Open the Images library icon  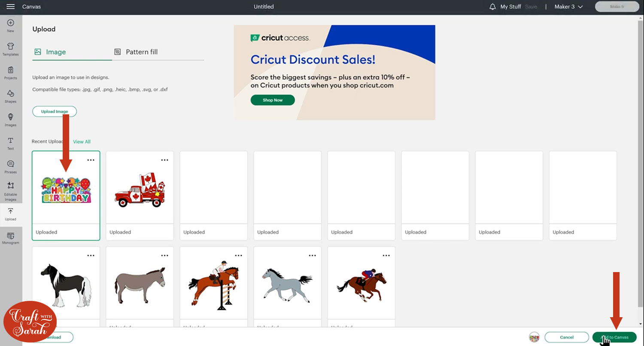10,119
